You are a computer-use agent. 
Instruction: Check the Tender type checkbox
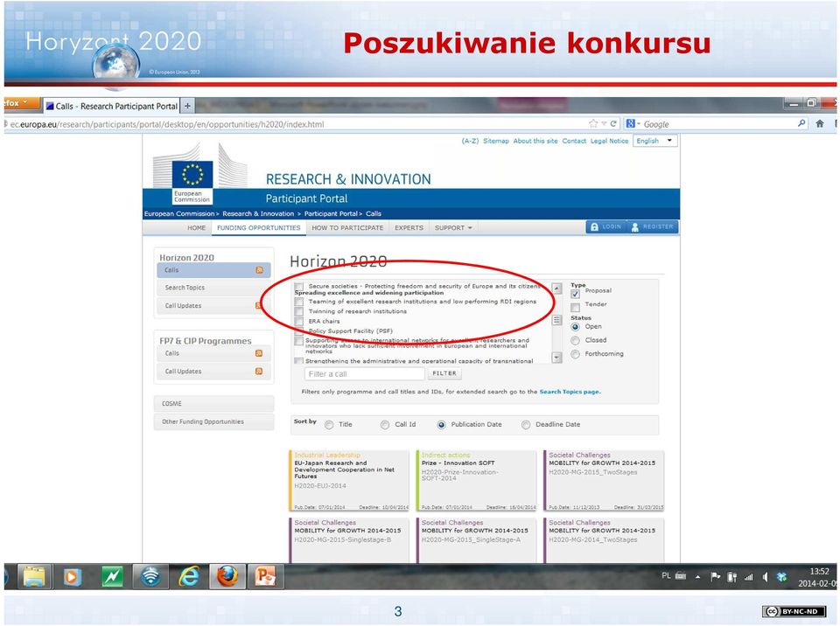(576, 308)
